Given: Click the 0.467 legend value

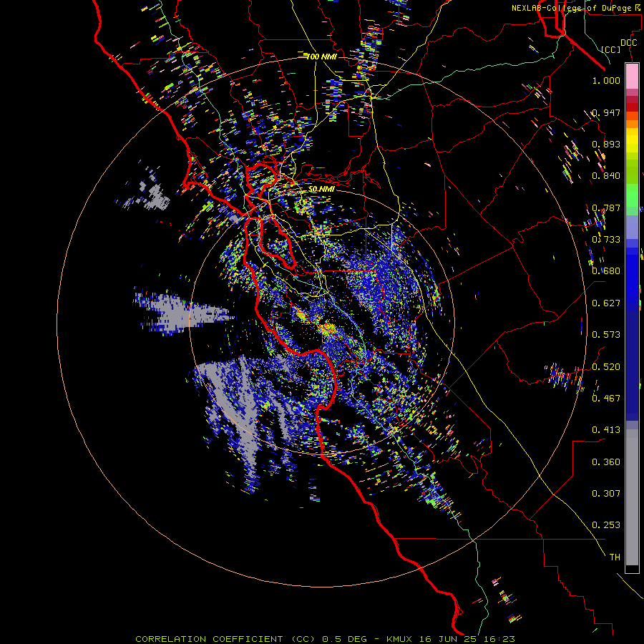Looking at the screenshot, I should (606, 399).
